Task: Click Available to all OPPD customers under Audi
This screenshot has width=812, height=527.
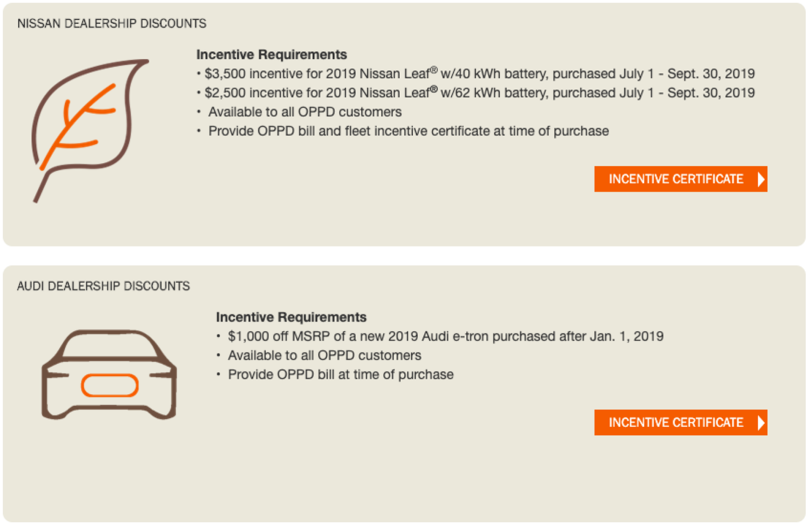Action: pos(319,355)
